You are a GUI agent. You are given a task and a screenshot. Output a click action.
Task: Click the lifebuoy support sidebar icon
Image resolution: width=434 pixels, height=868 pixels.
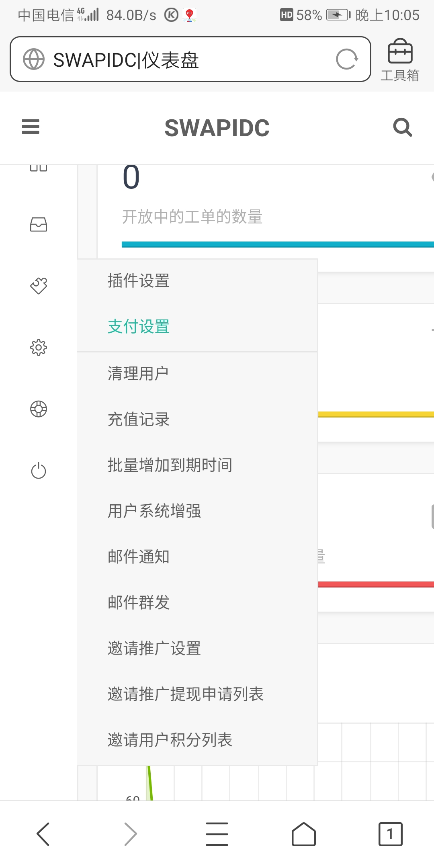tap(39, 409)
